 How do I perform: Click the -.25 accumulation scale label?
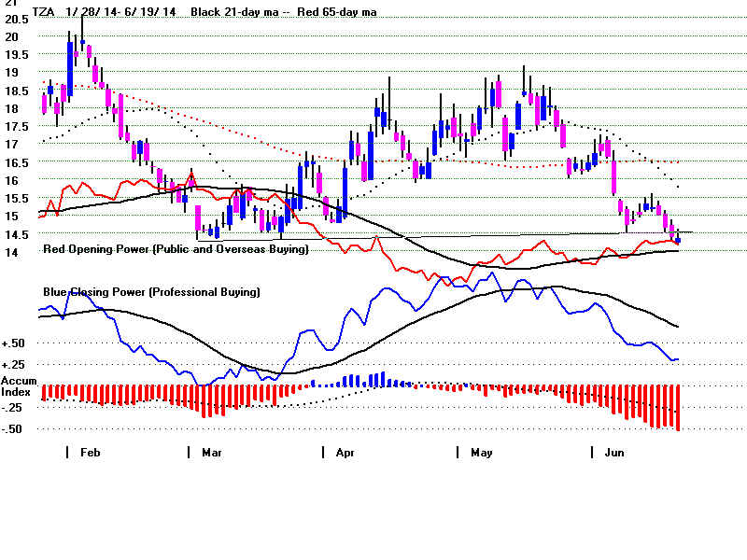tap(12, 408)
